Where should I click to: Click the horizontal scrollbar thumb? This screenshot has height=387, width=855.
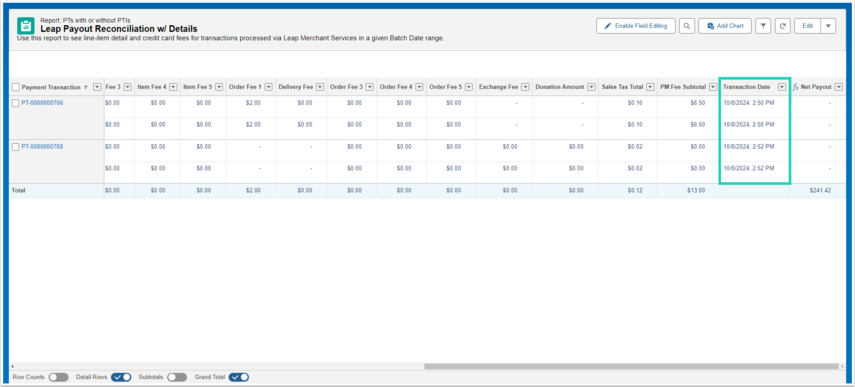coord(631,366)
